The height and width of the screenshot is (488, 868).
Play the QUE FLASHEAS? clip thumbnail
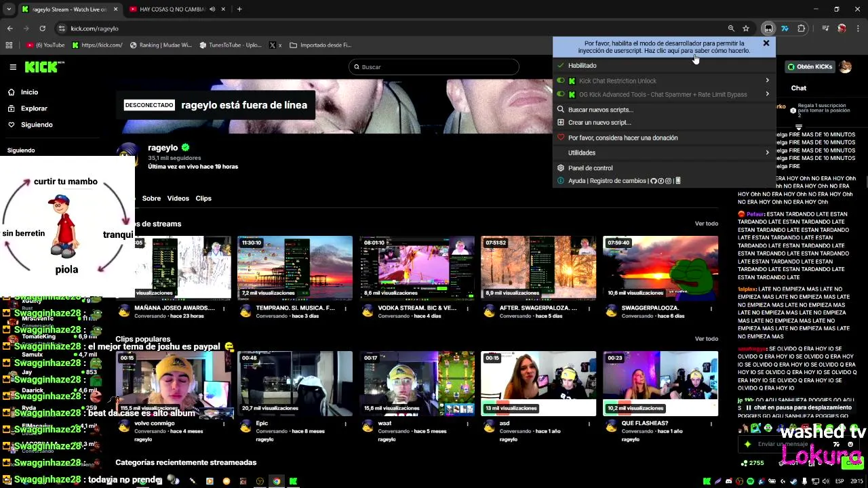(660, 383)
